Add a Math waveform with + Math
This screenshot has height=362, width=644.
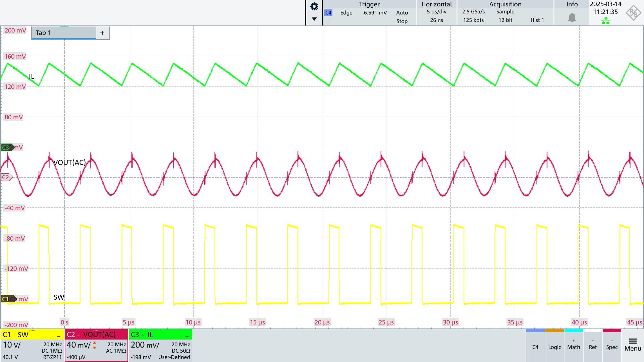click(x=574, y=347)
